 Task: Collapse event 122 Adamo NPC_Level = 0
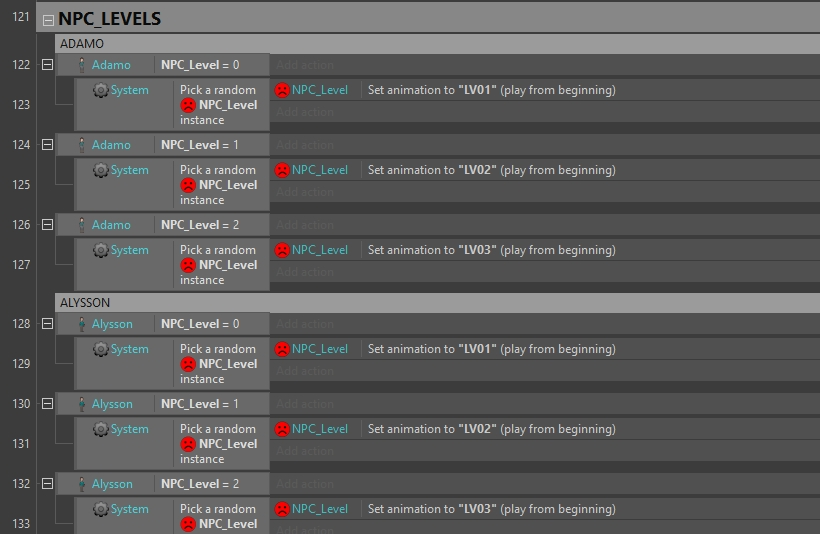coord(48,65)
